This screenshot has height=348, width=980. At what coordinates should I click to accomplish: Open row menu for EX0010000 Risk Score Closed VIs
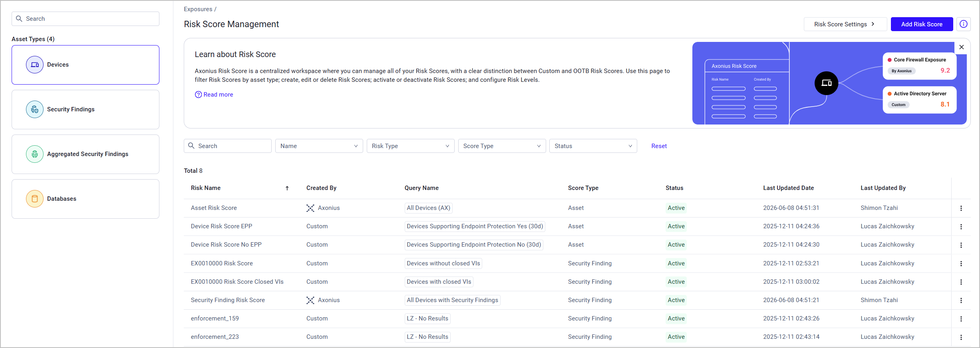(961, 282)
